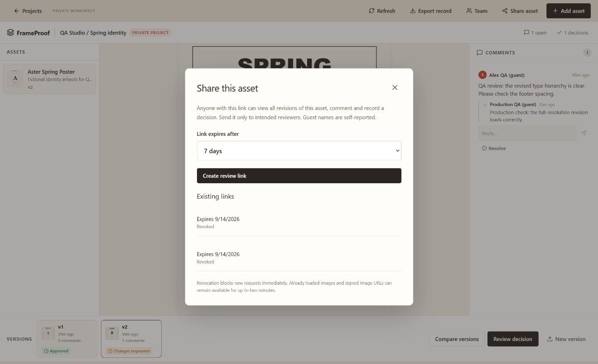Go back to Projects via arrow
Image resolution: width=598 pixels, height=364 pixels.
pos(17,11)
